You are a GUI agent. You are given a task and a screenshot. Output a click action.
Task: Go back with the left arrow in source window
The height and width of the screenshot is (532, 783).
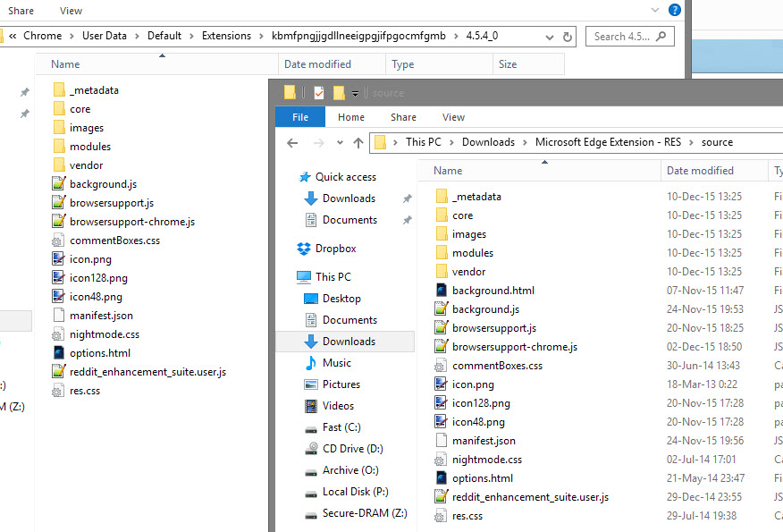coord(292,143)
